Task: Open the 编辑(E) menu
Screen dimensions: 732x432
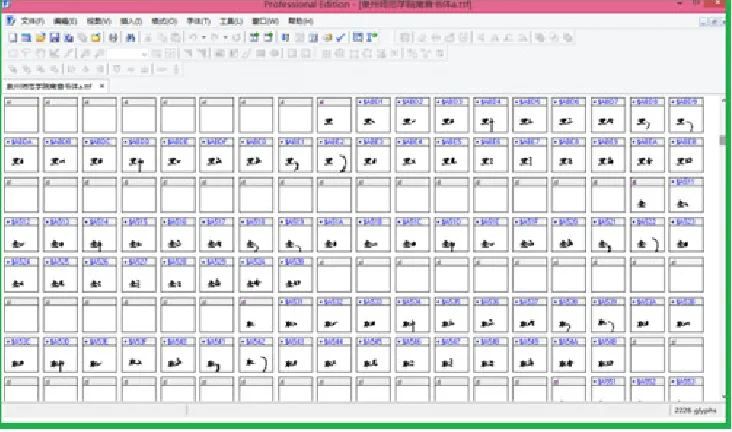Action: coord(65,21)
